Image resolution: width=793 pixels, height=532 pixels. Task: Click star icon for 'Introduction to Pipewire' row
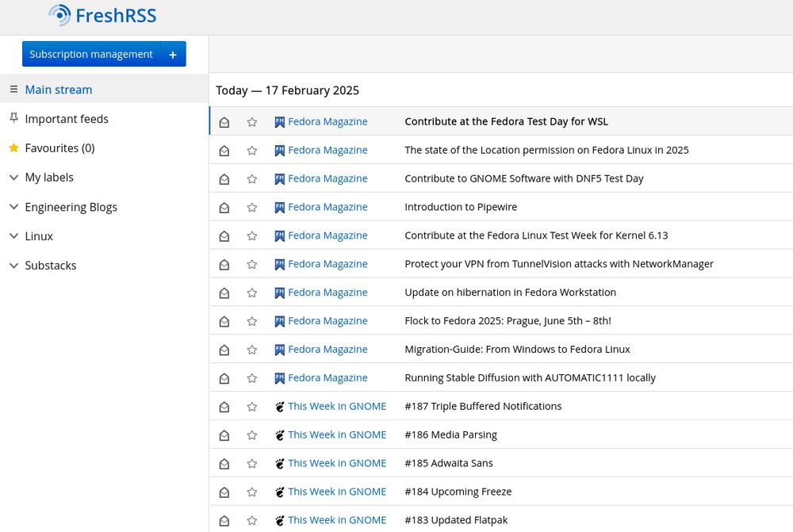252,208
